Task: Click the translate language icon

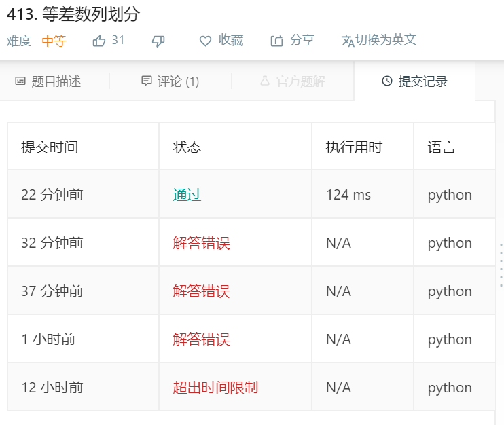Action: tap(348, 41)
